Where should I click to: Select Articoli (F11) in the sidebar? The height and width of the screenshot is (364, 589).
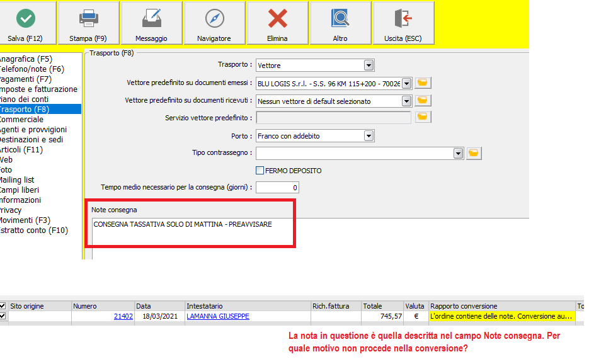21,150
